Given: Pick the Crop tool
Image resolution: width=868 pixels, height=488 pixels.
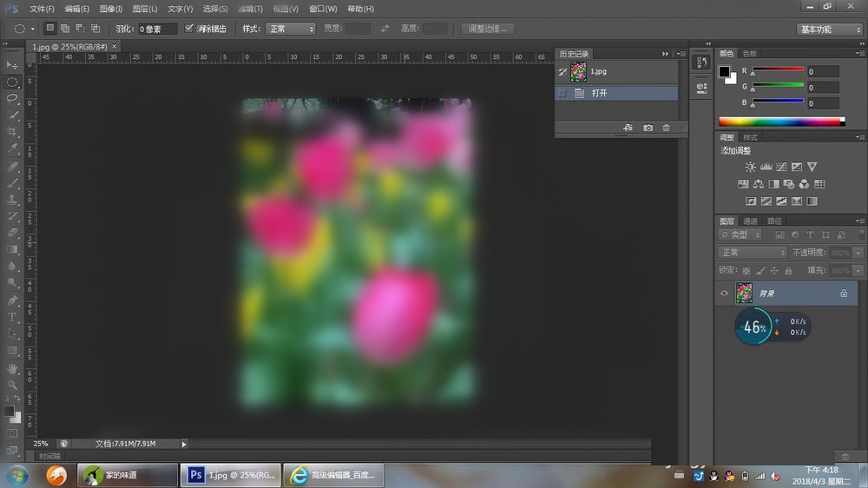Looking at the screenshot, I should coord(12,131).
